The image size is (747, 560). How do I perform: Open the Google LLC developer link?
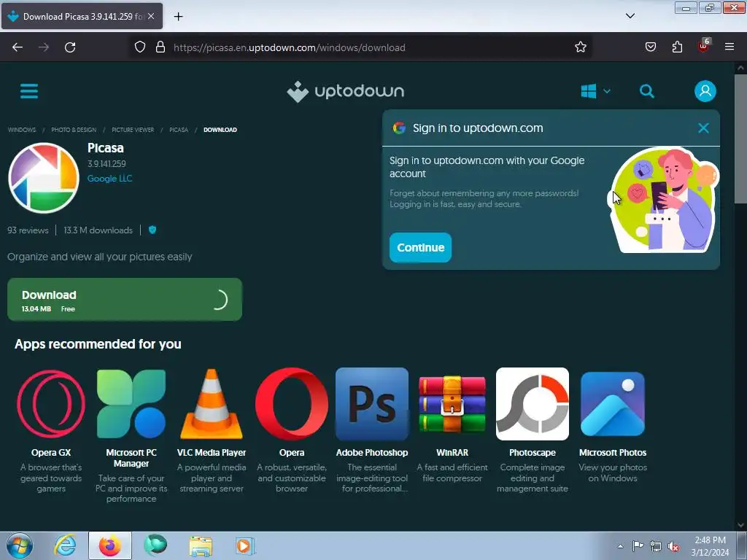(x=109, y=179)
